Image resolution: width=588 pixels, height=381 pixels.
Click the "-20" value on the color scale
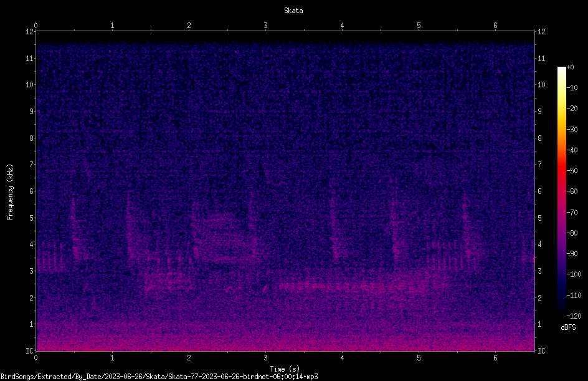(x=572, y=109)
